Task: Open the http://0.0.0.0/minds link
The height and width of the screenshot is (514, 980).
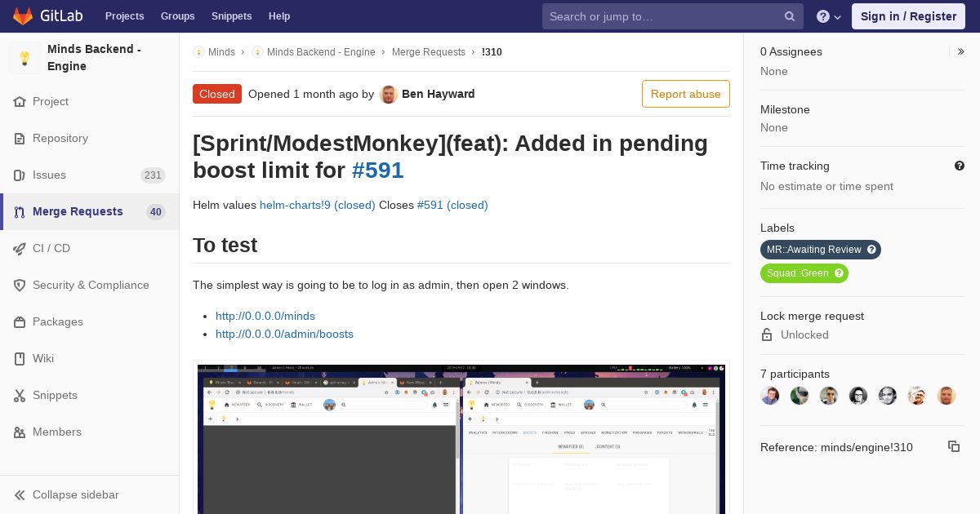Action: click(x=265, y=316)
